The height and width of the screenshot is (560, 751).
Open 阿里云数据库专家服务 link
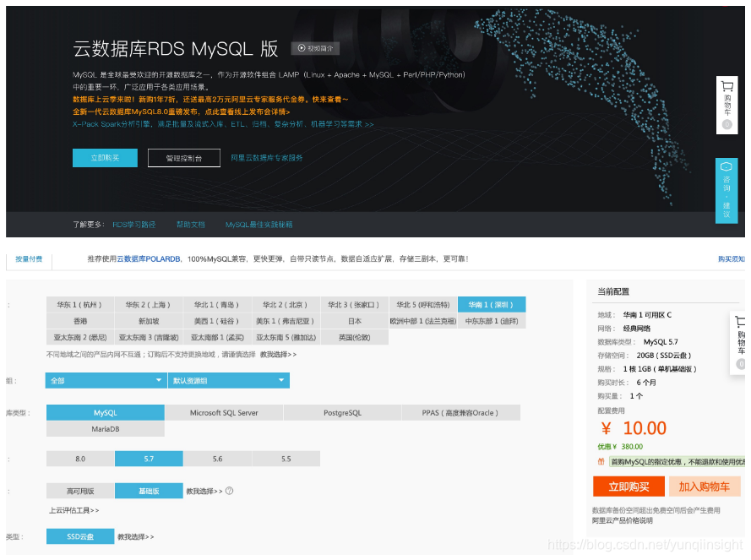pyautogui.click(x=267, y=158)
